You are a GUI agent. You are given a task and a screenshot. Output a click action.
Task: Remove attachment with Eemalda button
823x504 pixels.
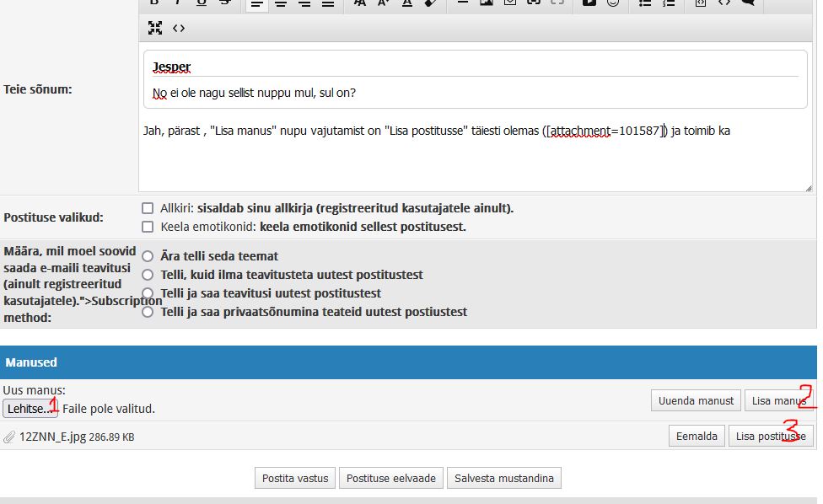pos(697,437)
